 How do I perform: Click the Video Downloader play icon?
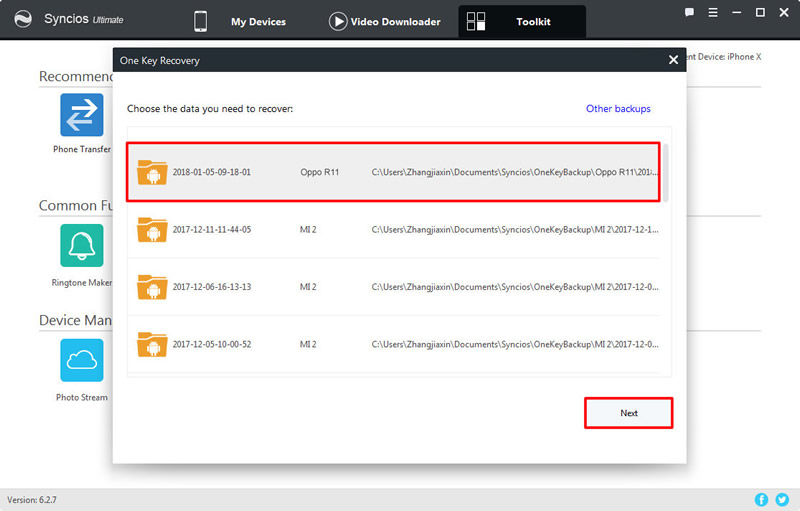tap(338, 21)
